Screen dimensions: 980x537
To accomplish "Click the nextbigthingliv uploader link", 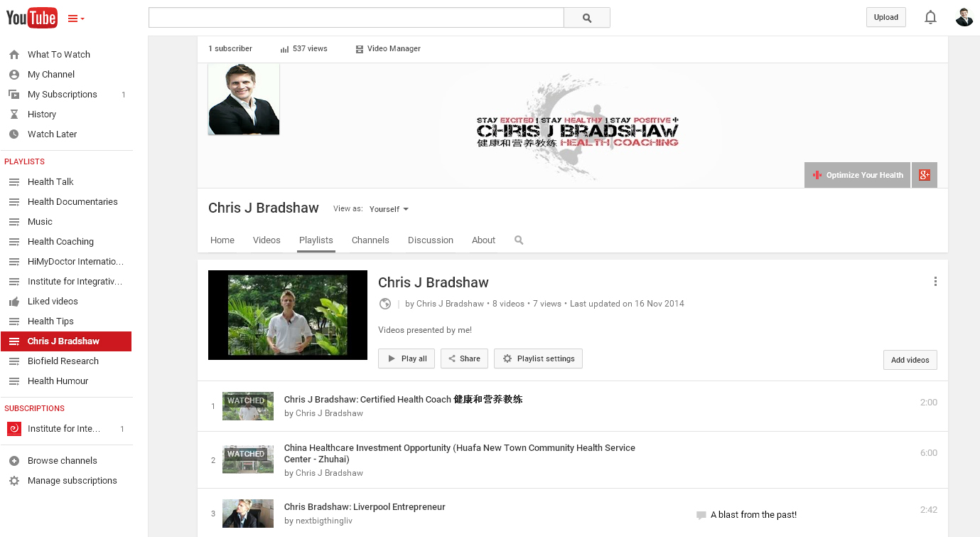I will tap(323, 521).
